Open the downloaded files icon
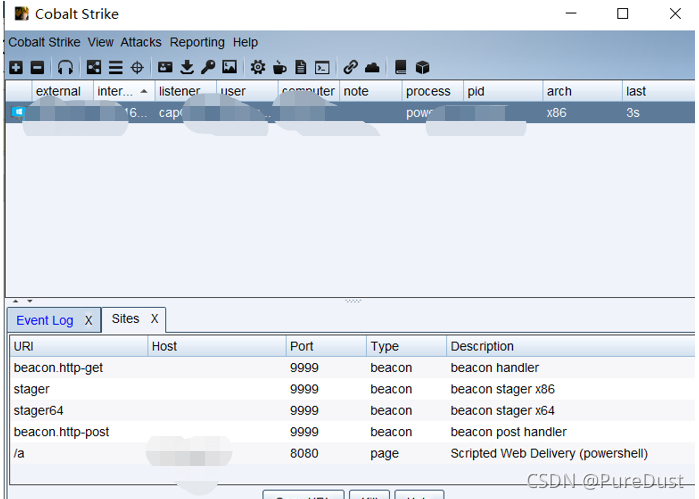Viewport: 699px width, 499px height. (x=187, y=67)
